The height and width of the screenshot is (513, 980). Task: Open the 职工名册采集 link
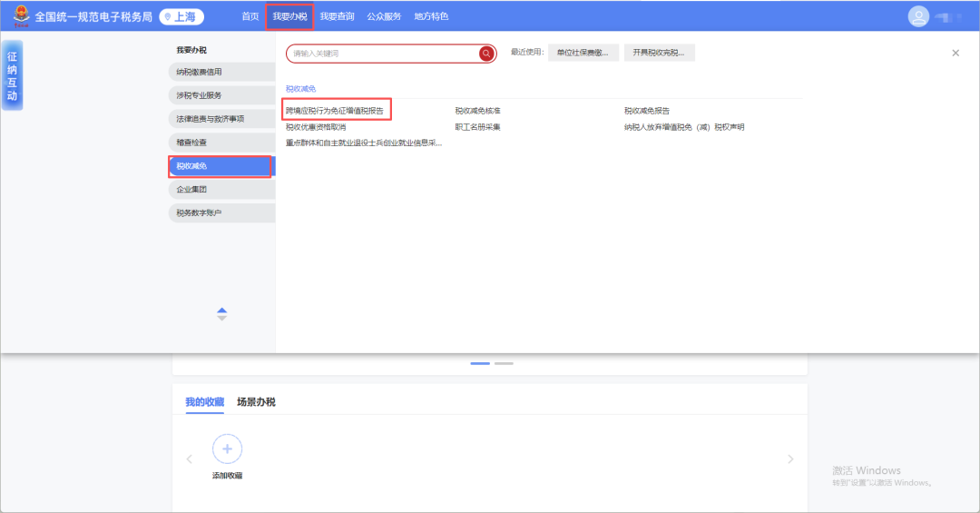(x=477, y=127)
